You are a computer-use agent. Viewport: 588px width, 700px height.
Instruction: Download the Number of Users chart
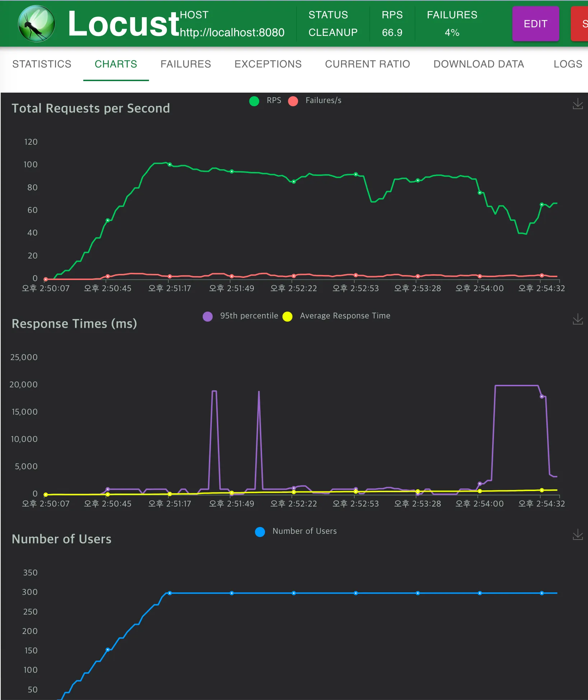(x=578, y=535)
